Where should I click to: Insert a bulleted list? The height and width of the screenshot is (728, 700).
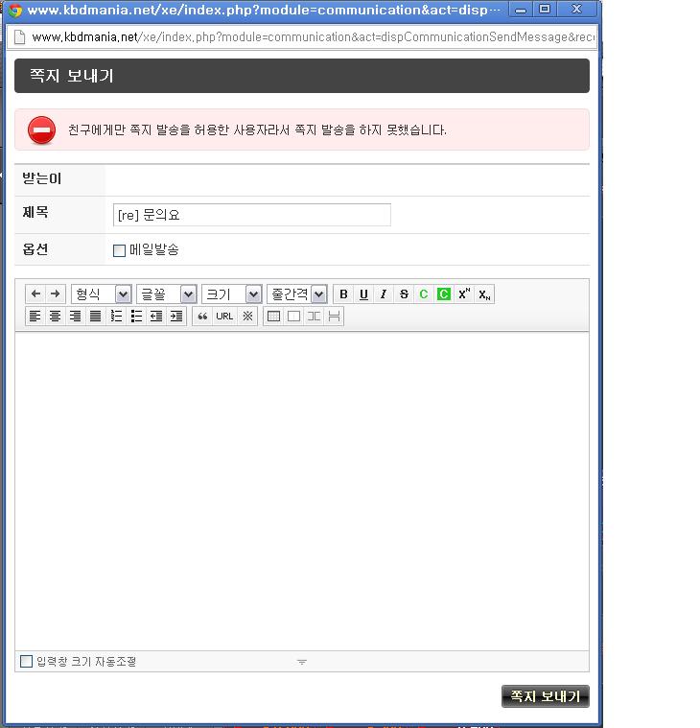(136, 317)
